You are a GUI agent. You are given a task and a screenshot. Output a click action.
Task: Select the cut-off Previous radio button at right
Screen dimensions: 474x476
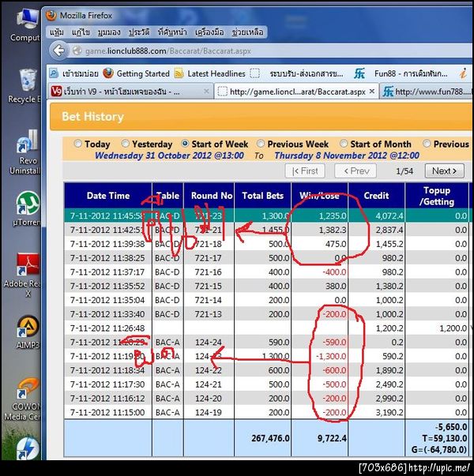coord(427,144)
